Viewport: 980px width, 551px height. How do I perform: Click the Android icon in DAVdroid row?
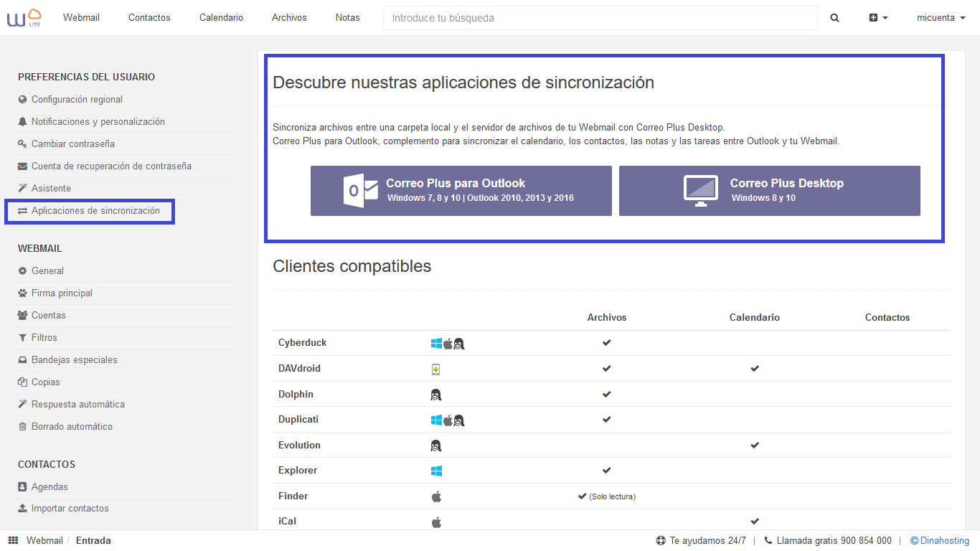coord(435,369)
